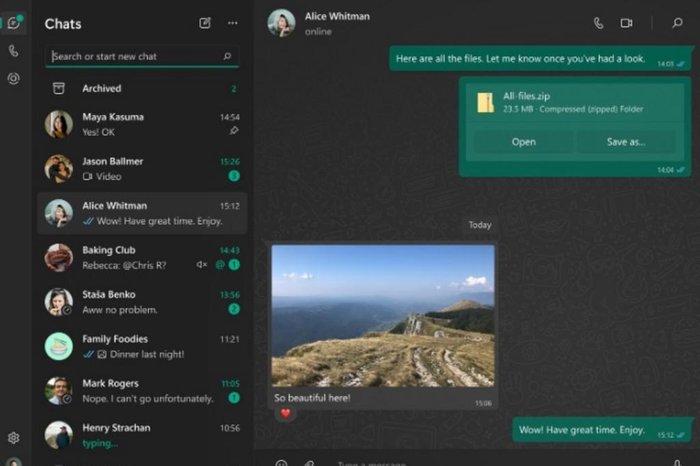
Task: Start a voice call with Alice Whitman
Action: [599, 23]
